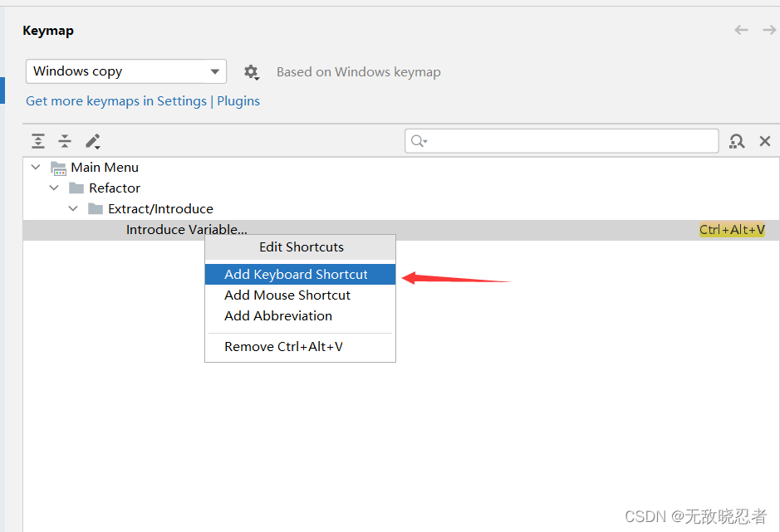Click the pencil Edit Shortcut icon
The image size is (780, 532).
tap(92, 141)
